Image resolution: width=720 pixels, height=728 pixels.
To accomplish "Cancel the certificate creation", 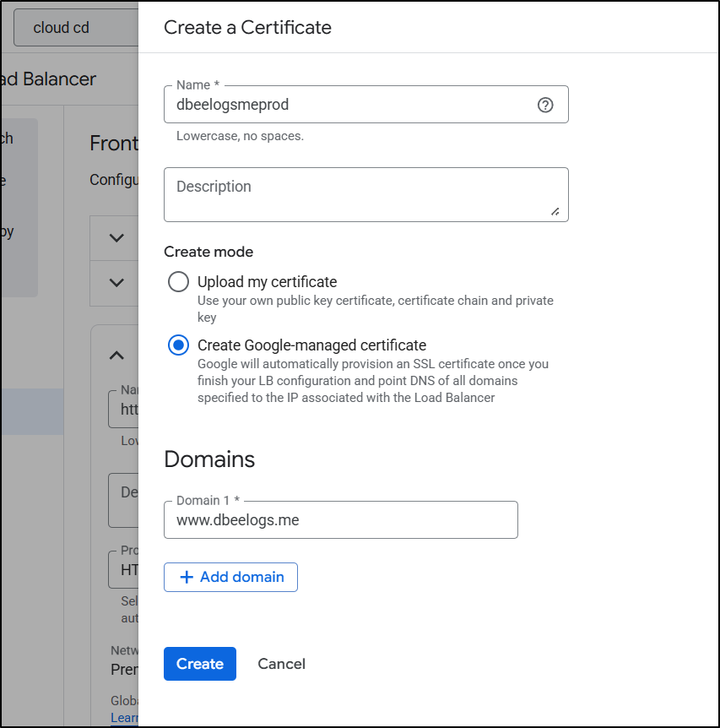I will pos(281,664).
